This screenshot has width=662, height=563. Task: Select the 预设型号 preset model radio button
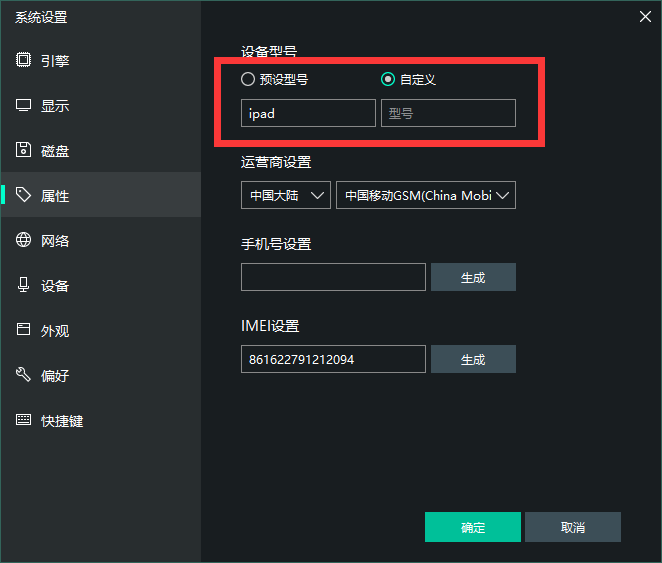coord(248,80)
